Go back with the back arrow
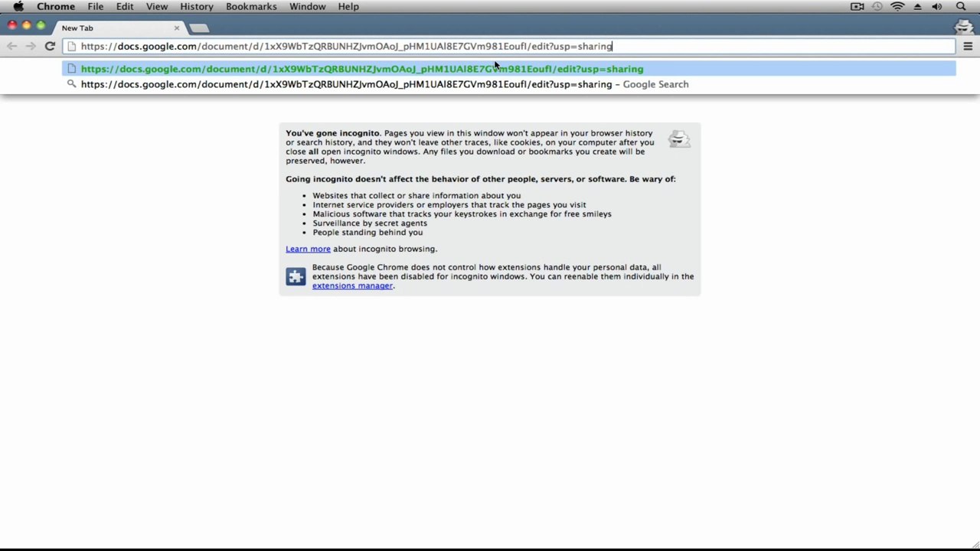This screenshot has height=551, width=980. click(11, 47)
